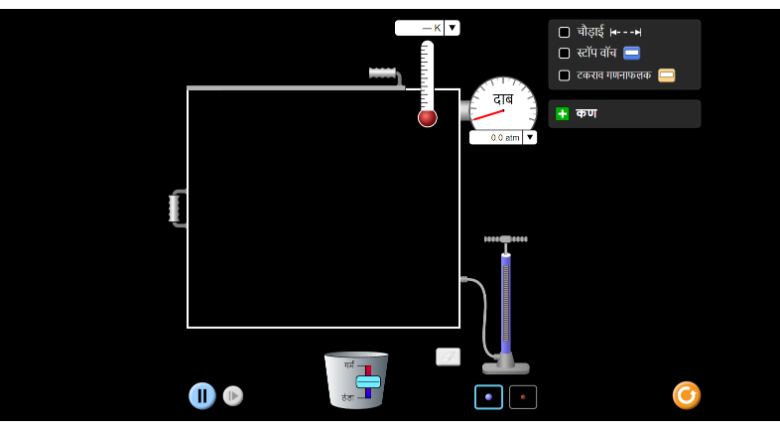
Task: Click the red thermometer bulb
Action: pyautogui.click(x=428, y=118)
